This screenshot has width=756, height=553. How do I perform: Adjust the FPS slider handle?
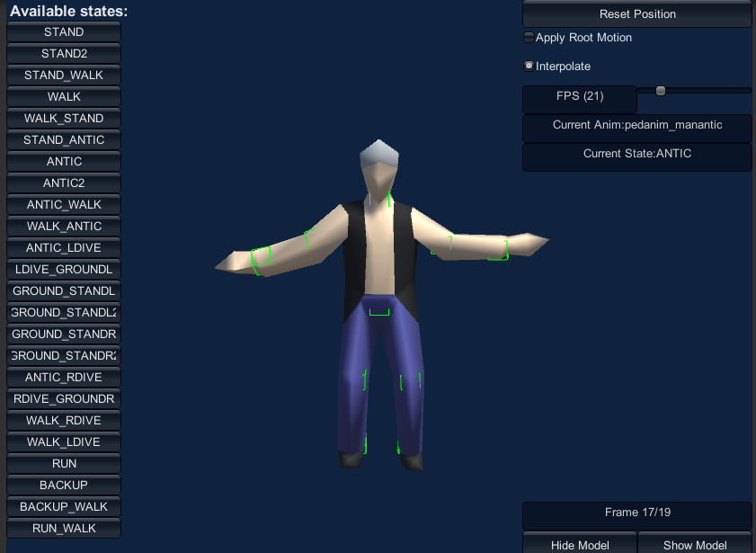point(661,91)
